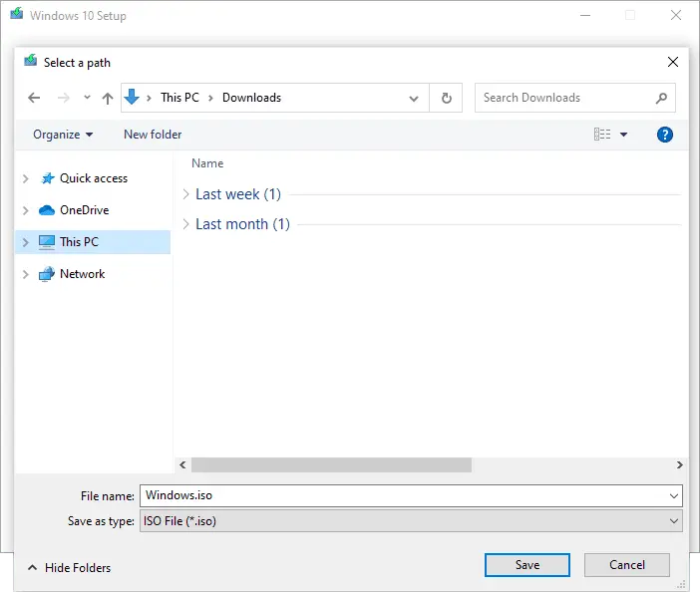Viewport: 700px width, 592px height.
Task: Click the forward navigation arrow
Action: tap(64, 98)
